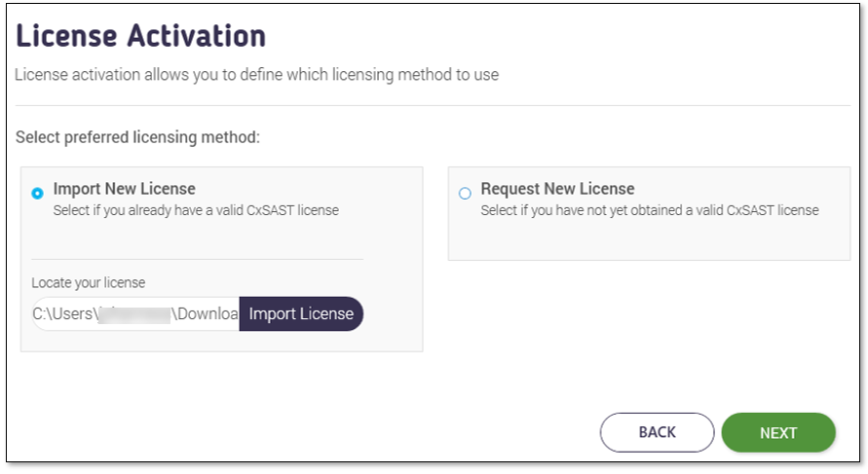Click empty area of Request New License card
868x474 pixels.
pos(649,240)
